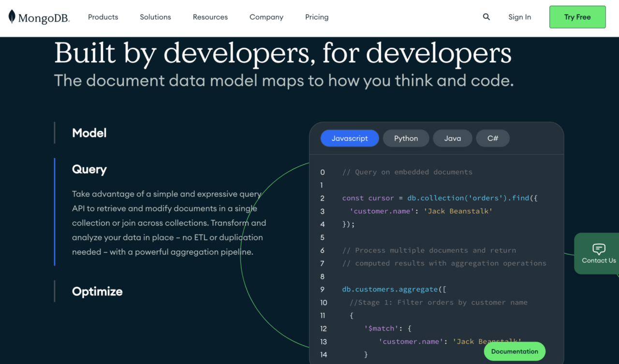This screenshot has height=364, width=619.
Task: Click the Sign In link
Action: [519, 17]
